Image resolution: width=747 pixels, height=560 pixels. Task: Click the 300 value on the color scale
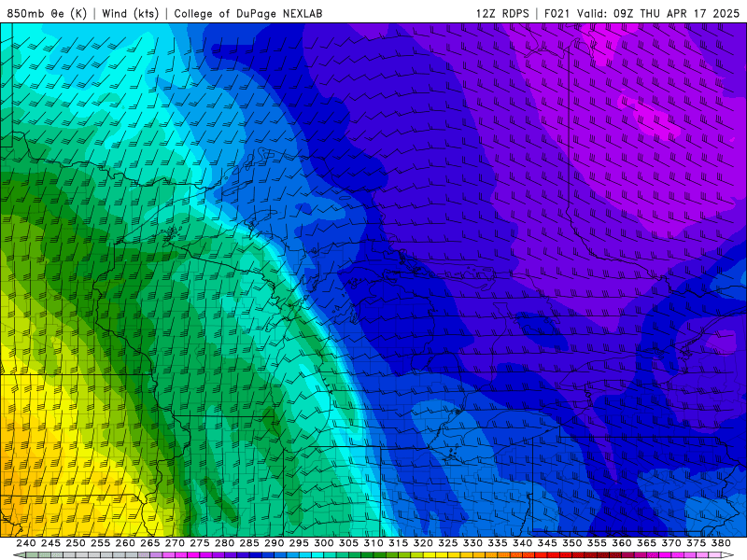[324, 543]
